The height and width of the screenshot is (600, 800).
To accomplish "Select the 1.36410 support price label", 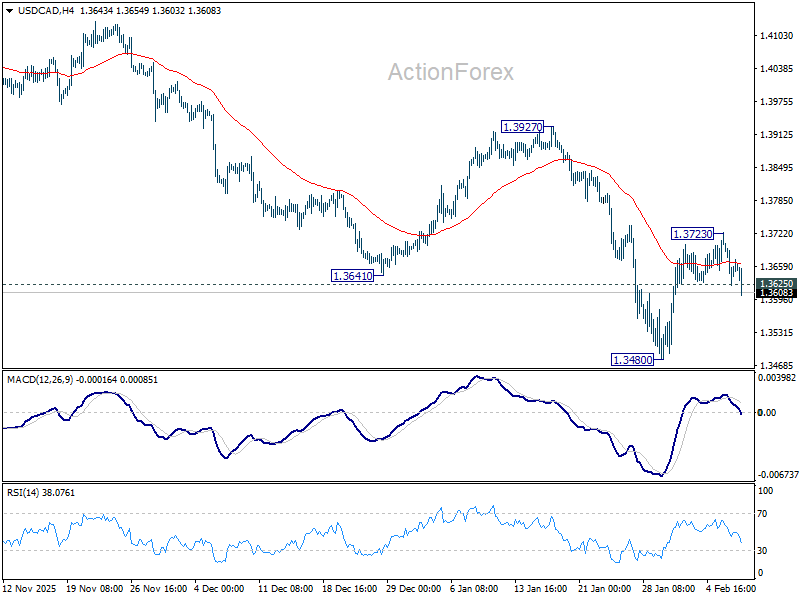I will click(x=352, y=275).
